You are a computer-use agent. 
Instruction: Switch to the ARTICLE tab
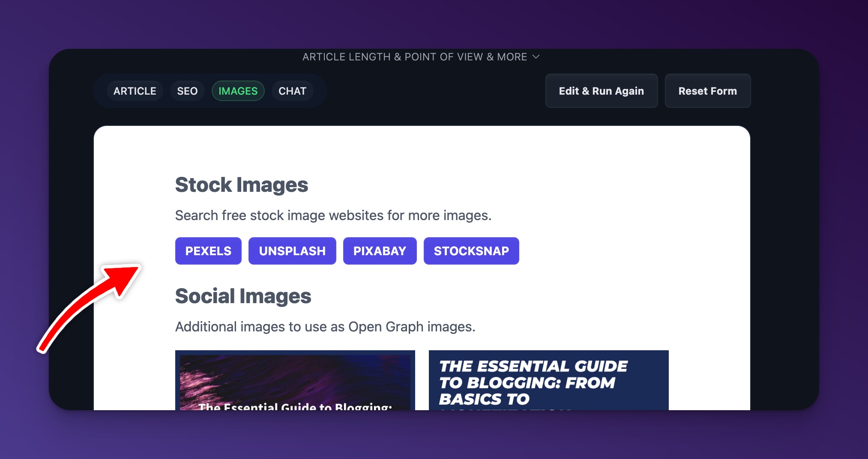[x=135, y=91]
